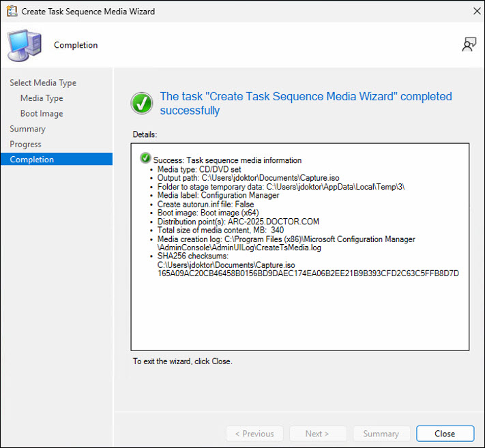Click the small green Success checkmark in details
Screen dimensions: 485x448
click(145, 158)
